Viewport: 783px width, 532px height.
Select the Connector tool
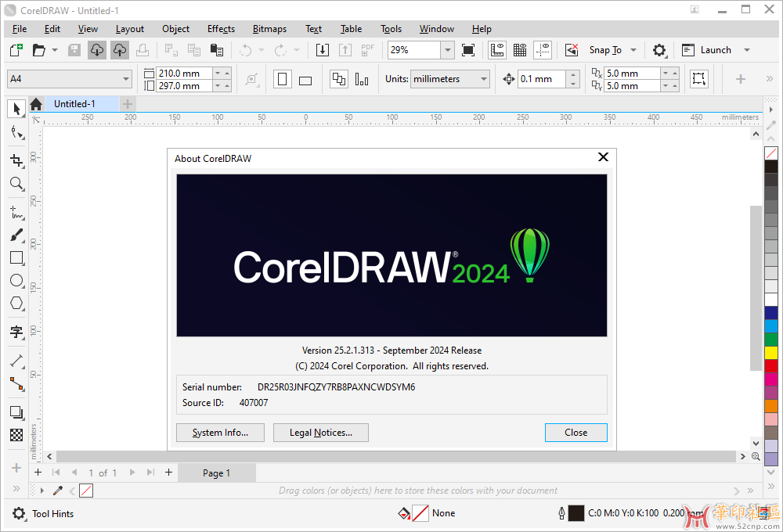16,384
